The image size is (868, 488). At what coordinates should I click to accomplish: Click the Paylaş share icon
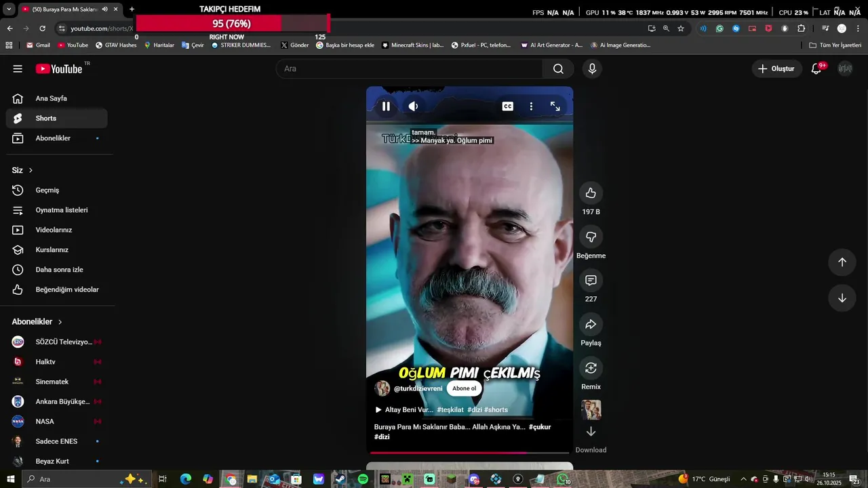591,324
